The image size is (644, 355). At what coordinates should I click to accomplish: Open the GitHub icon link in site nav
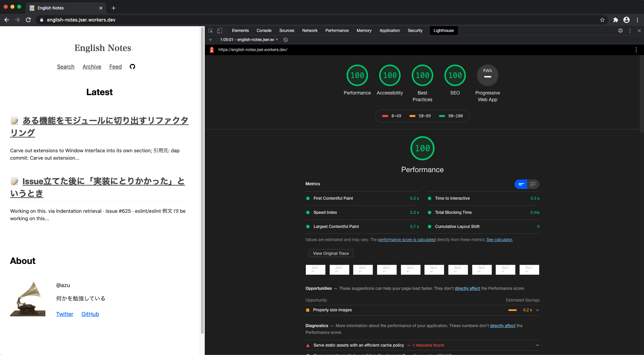[132, 67]
